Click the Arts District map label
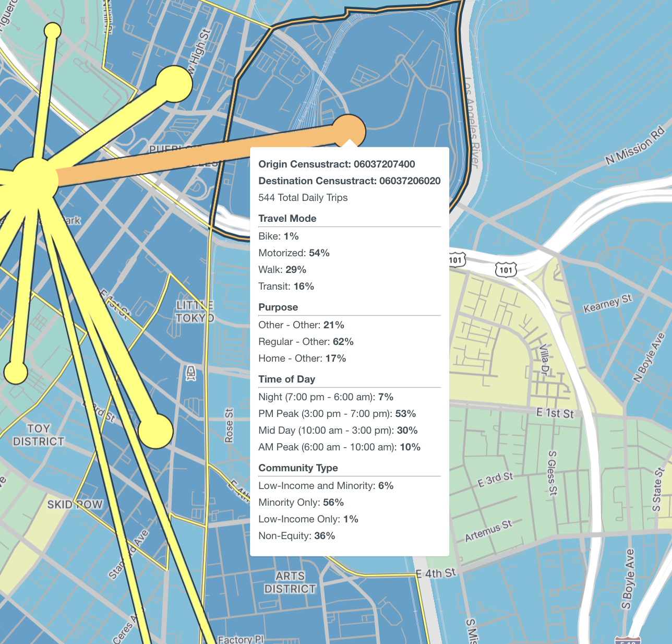672x644 pixels. click(290, 582)
